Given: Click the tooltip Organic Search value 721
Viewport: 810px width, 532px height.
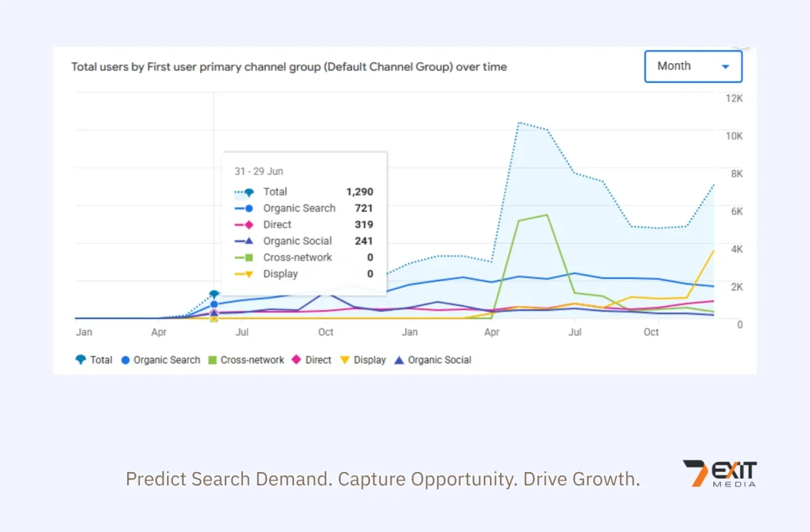Looking at the screenshot, I should [x=364, y=208].
